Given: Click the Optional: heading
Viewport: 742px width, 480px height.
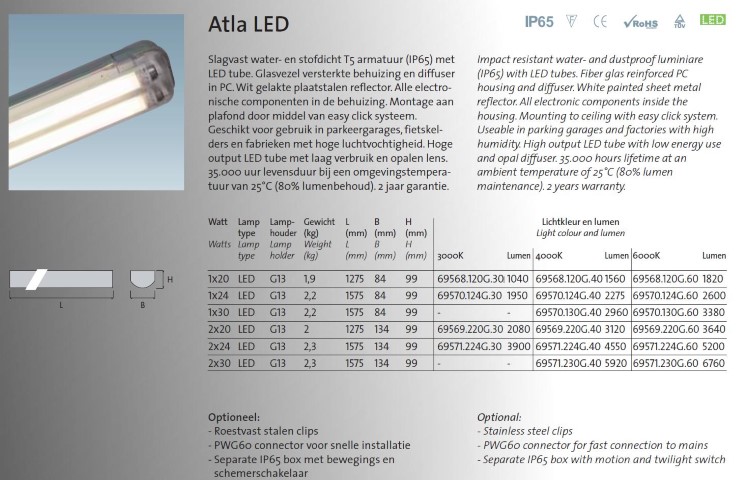Looking at the screenshot, I should [x=499, y=418].
